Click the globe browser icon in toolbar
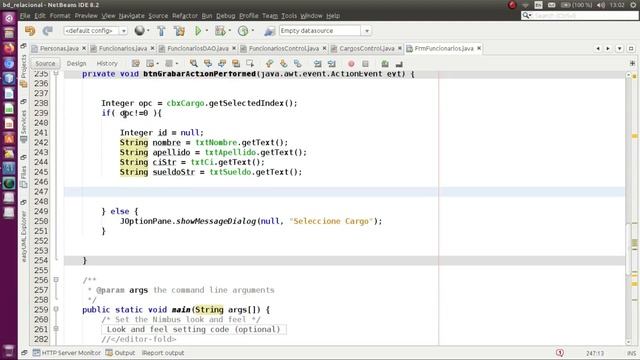This screenshot has height=360, width=640. tap(139, 31)
